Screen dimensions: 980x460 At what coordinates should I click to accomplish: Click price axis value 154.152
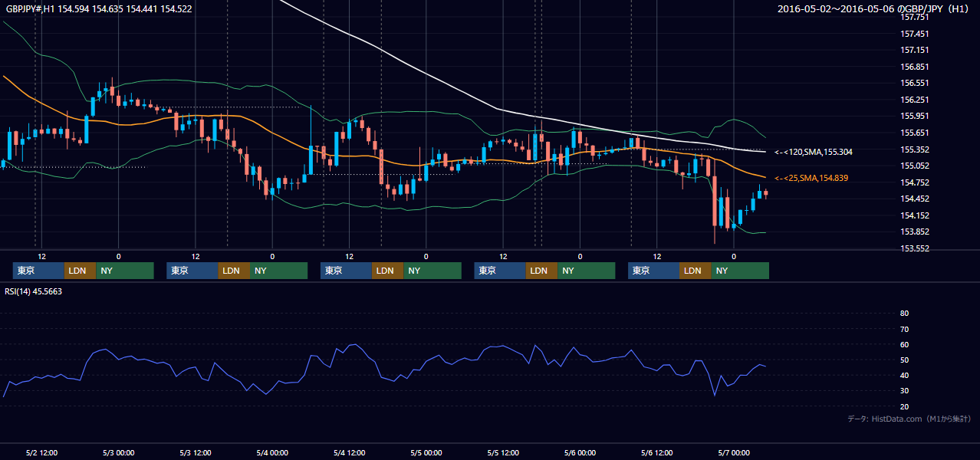pos(915,215)
